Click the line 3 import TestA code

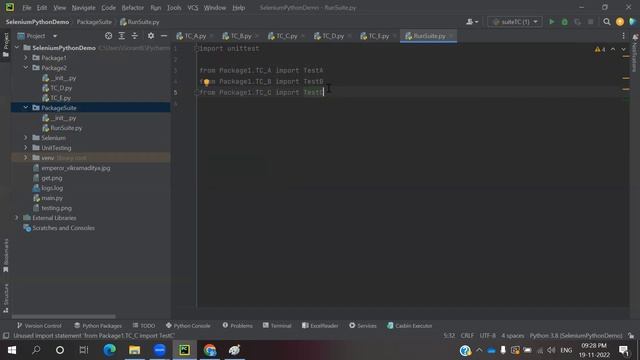261,71
